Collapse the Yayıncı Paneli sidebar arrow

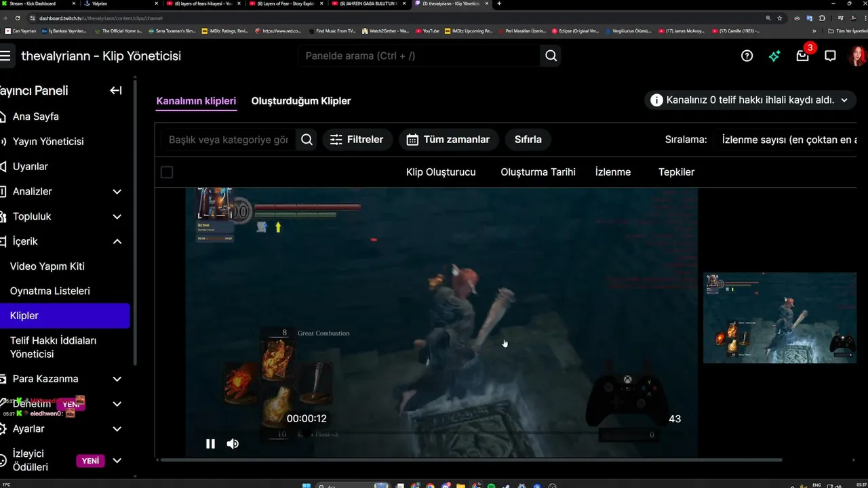click(116, 90)
